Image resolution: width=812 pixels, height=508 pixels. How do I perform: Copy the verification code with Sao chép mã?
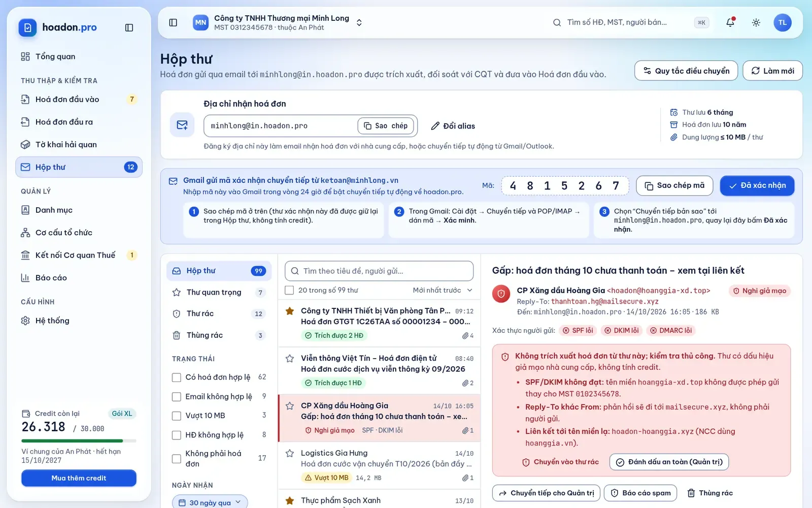674,185
